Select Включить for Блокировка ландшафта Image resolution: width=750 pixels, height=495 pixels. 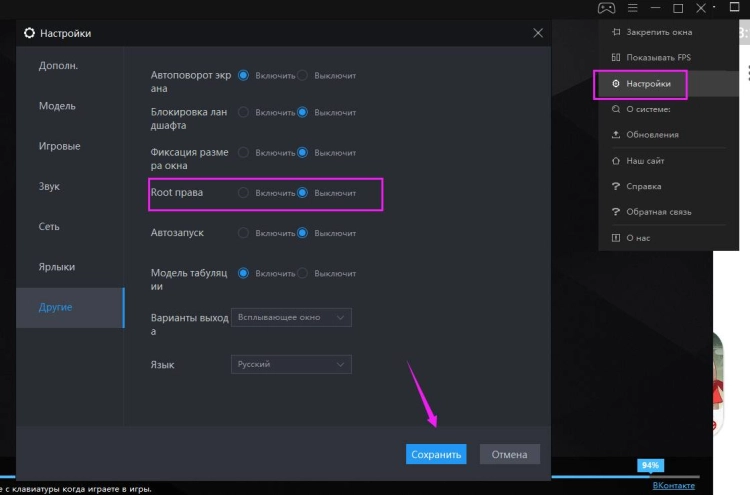point(243,112)
